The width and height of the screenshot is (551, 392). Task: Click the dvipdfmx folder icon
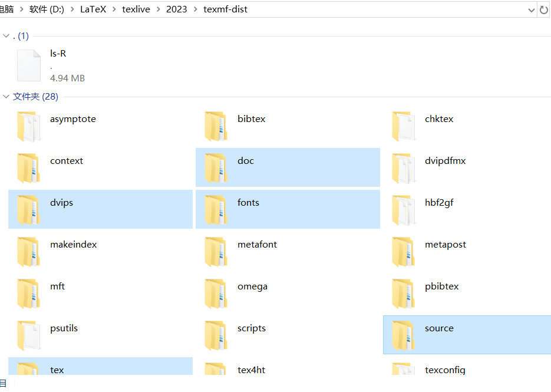[404, 168]
